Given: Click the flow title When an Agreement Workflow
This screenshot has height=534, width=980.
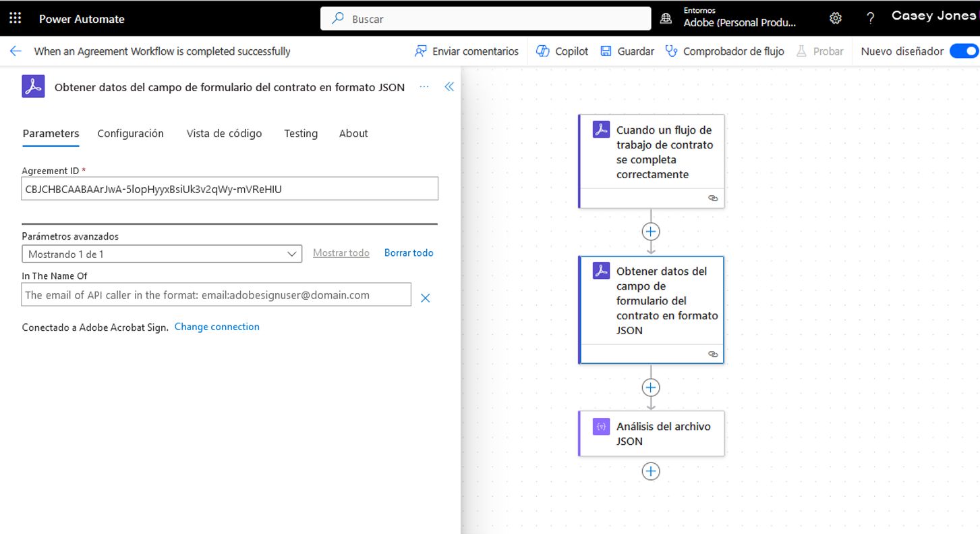Looking at the screenshot, I should [x=163, y=51].
